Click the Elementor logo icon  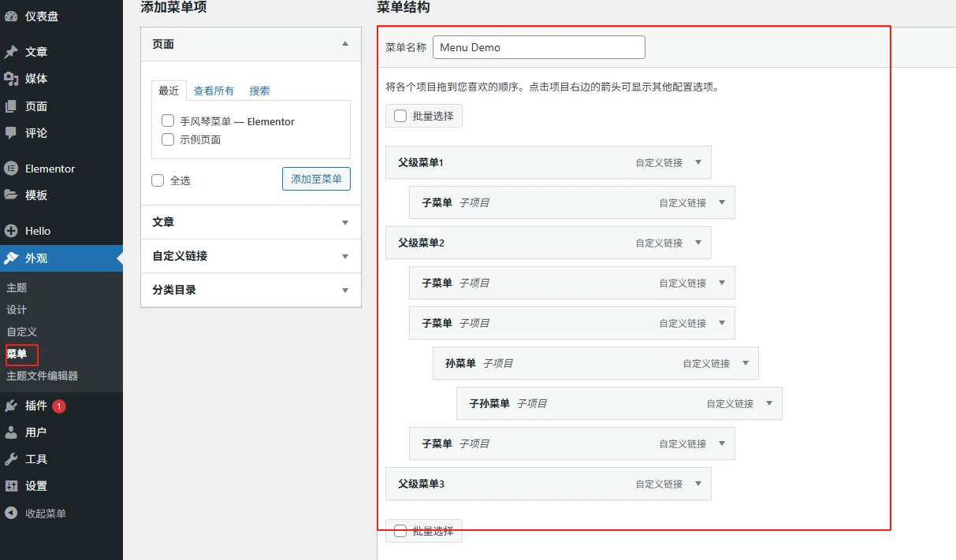point(11,169)
